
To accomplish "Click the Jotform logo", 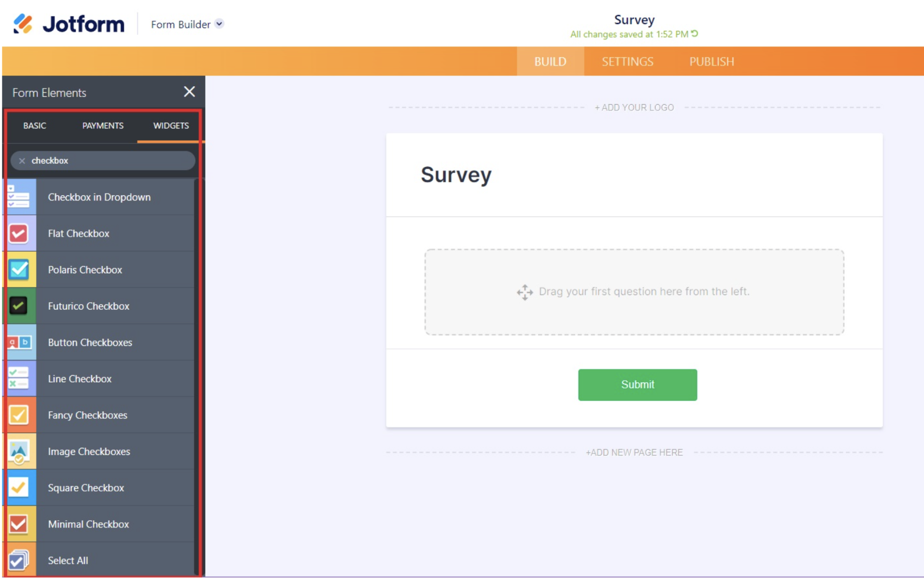I will coord(69,24).
